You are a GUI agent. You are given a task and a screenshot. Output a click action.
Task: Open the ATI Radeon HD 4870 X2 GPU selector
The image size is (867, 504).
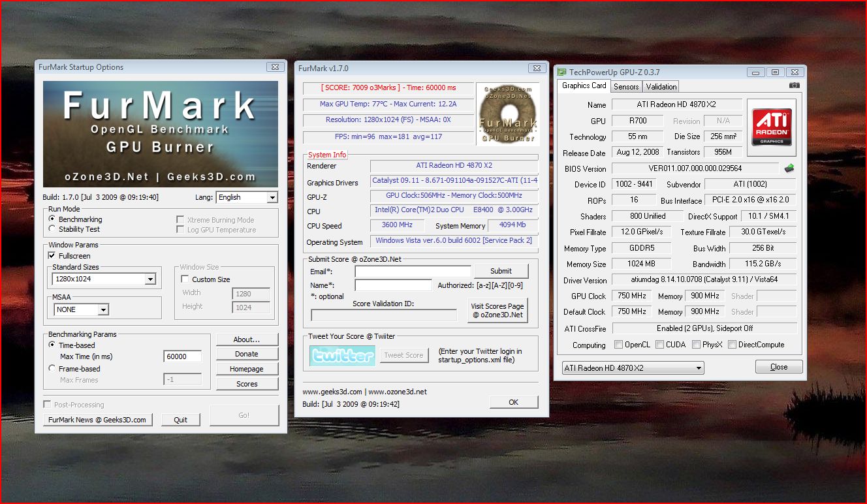633,368
